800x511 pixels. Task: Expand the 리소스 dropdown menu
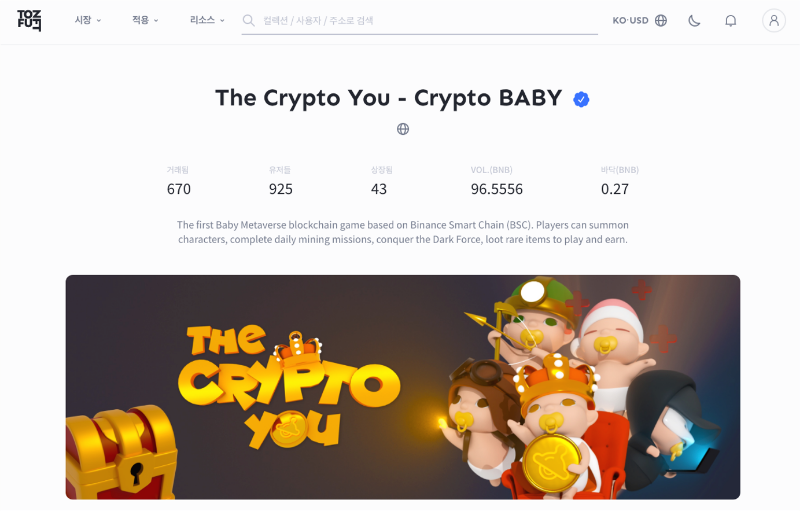(x=207, y=20)
